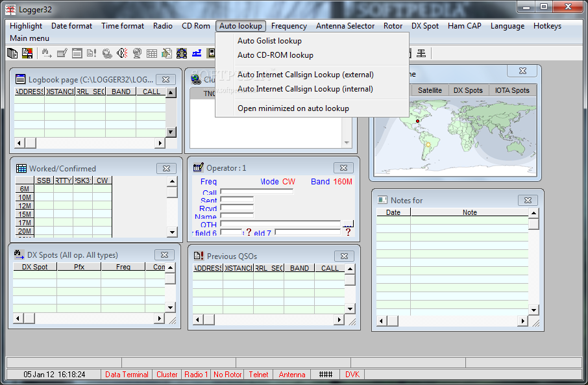Click the logbook entry pencil toolbar icon
Viewport: 588px width, 385px height.
(x=62, y=53)
